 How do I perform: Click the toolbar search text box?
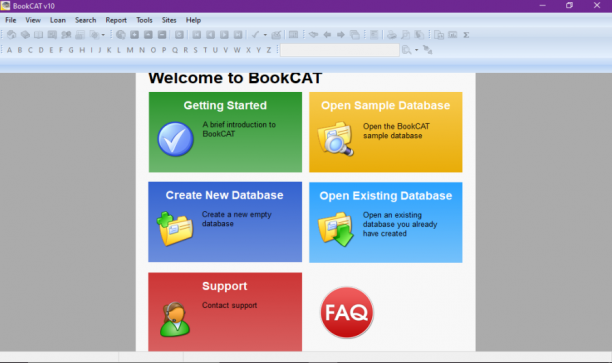[x=340, y=50]
